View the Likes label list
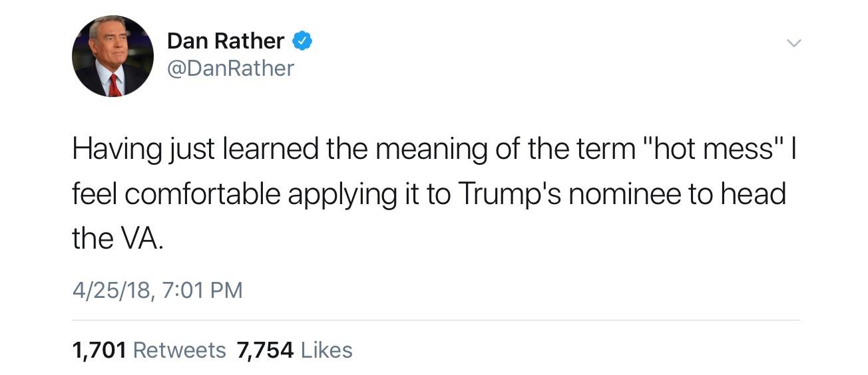Image resolution: width=868 pixels, height=375 pixels. 326,350
